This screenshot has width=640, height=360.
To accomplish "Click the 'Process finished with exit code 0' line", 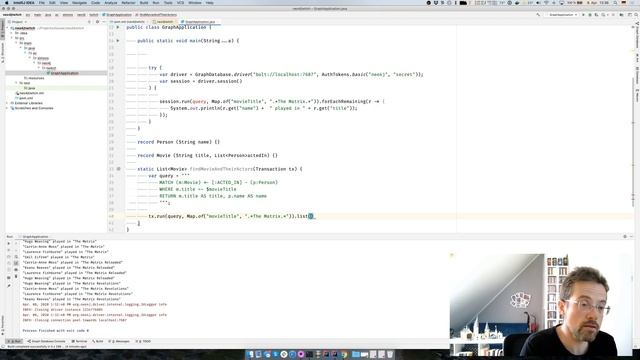I will tap(56, 331).
